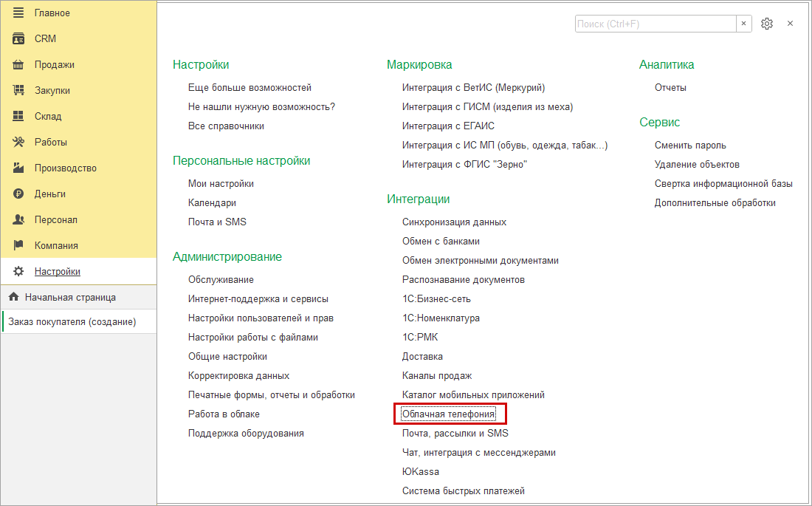This screenshot has width=812, height=506.
Task: Click the Главное hamburger menu icon
Action: tap(18, 13)
